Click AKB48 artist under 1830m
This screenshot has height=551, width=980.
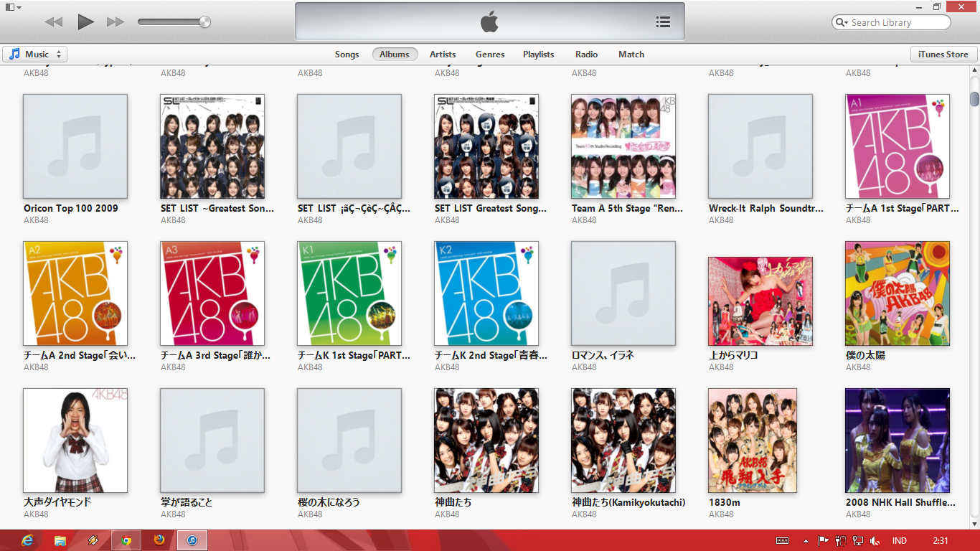[x=721, y=514]
